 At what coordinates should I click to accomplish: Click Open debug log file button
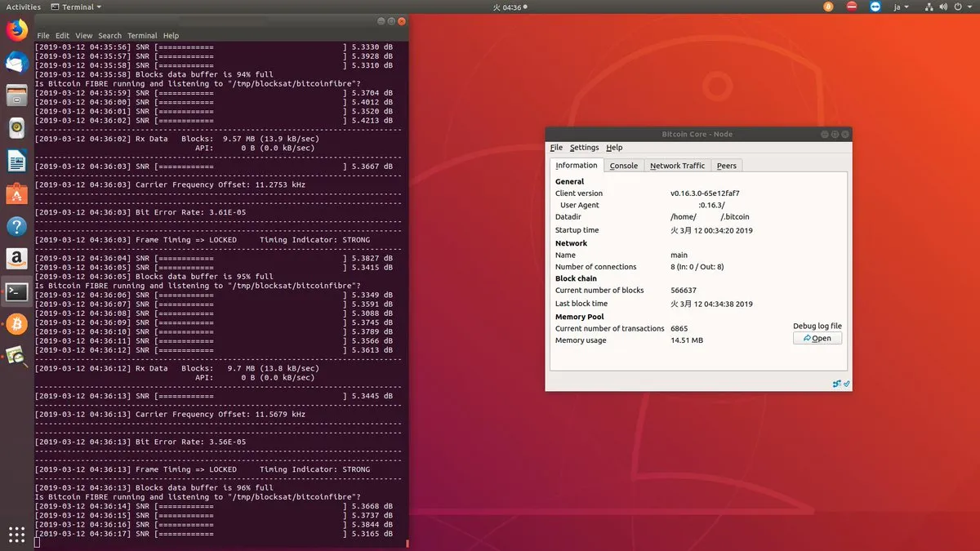point(817,338)
